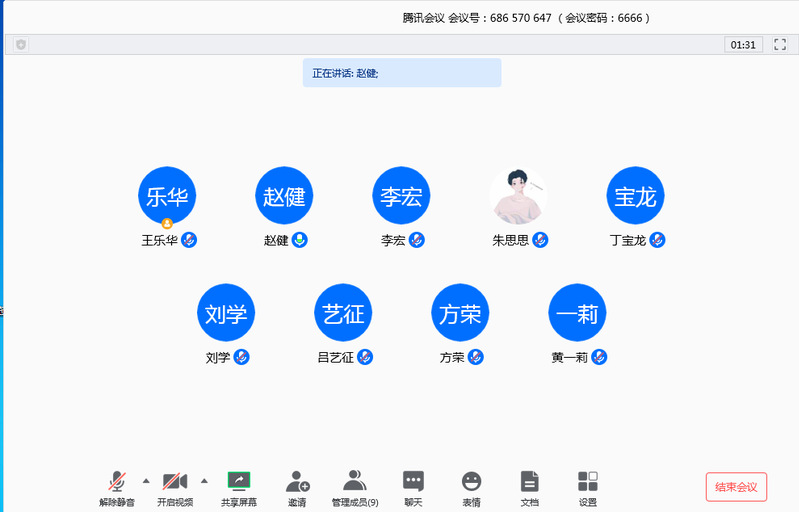799x512 pixels.
Task: Open the emoji reactions picker
Action: click(471, 481)
